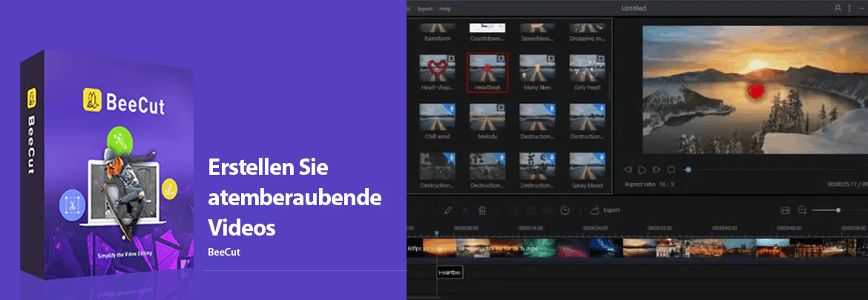868x300 pixels.
Task: Open the user account icon
Action: tap(838, 8)
